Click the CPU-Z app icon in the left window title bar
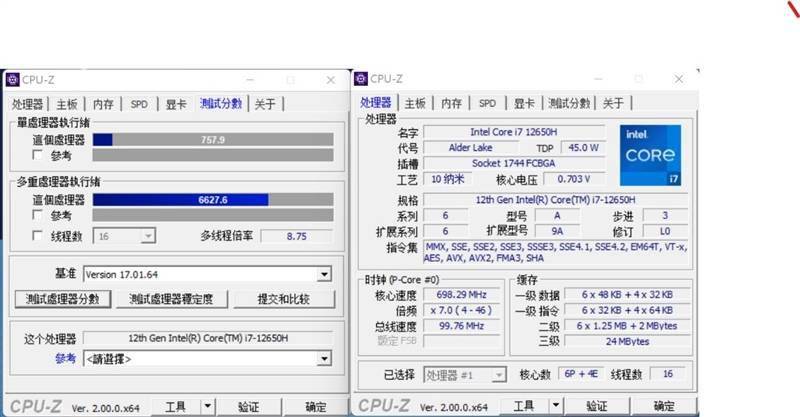Viewport: 800px width, 417px height. pyautogui.click(x=13, y=80)
